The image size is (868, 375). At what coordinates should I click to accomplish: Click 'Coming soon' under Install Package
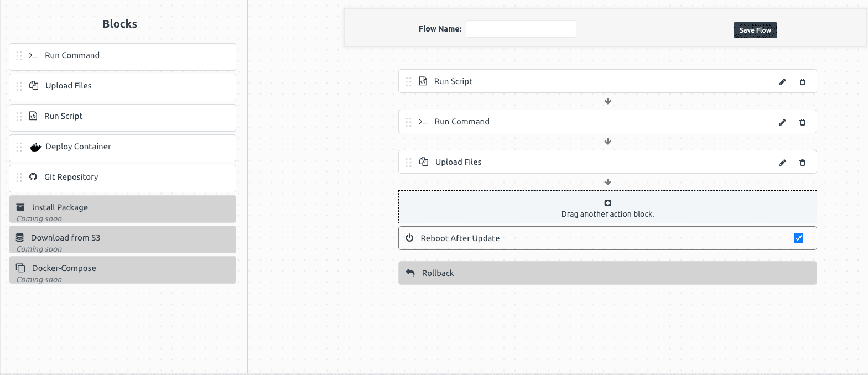(39, 218)
